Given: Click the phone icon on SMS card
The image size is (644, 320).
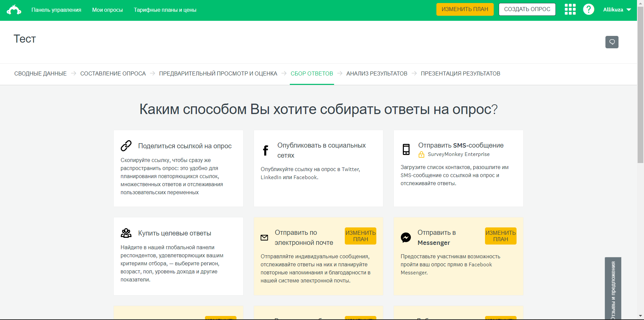Looking at the screenshot, I should pos(406,149).
